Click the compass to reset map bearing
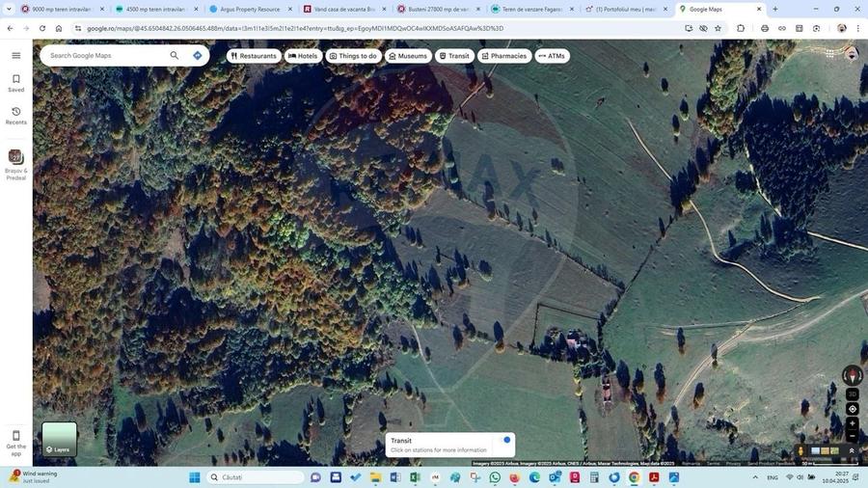The width and height of the screenshot is (868, 488). click(x=852, y=376)
